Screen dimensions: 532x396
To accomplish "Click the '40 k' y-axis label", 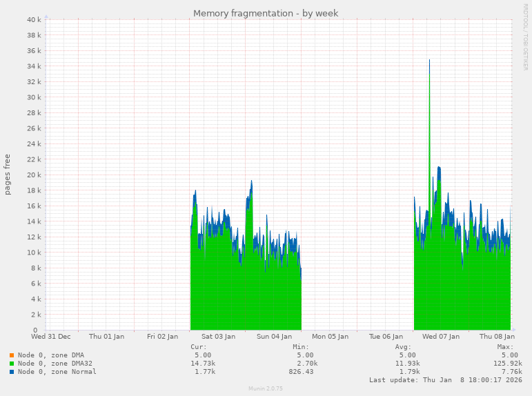I will (x=34, y=20).
